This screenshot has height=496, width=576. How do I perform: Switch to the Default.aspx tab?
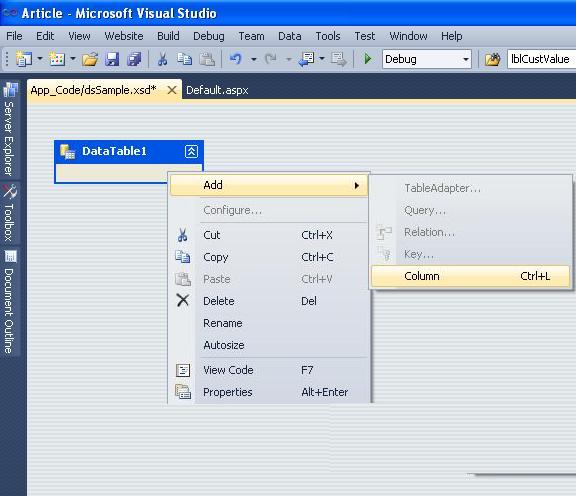(x=217, y=90)
